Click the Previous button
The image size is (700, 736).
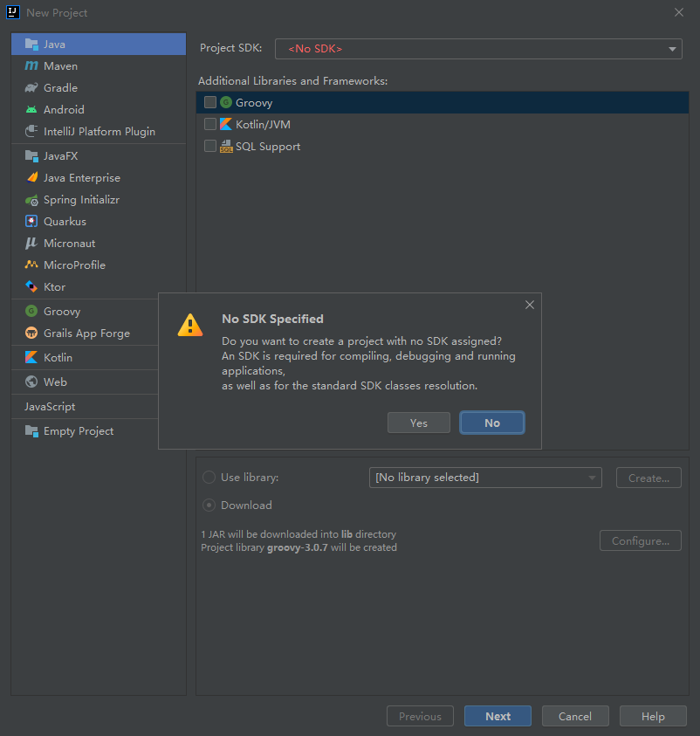[420, 716]
